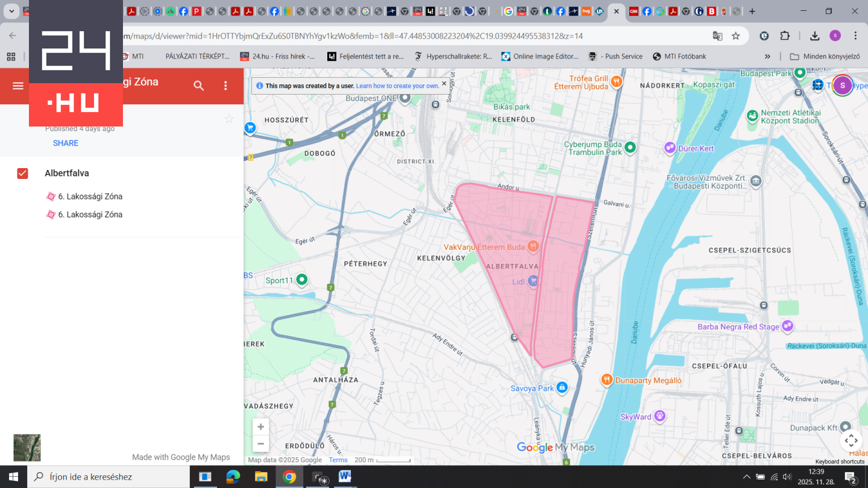This screenshot has width=868, height=488.
Task: Open the 'Learn how to create your own' link
Action: tap(397, 86)
